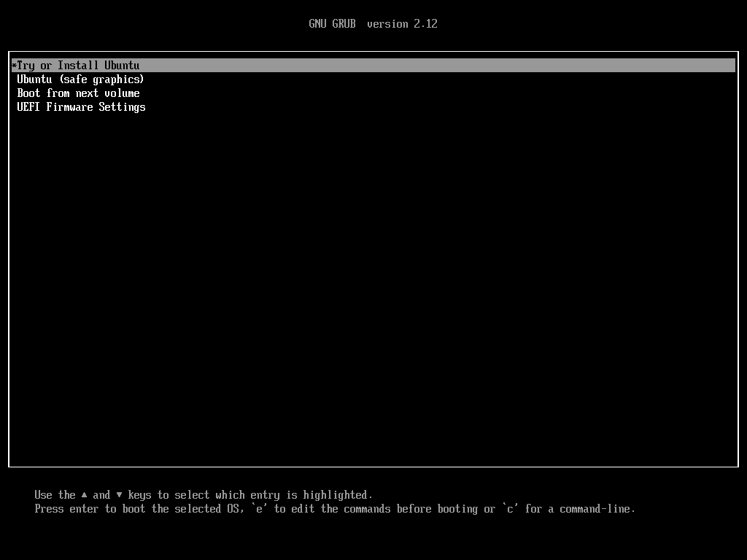Image resolution: width=747 pixels, height=560 pixels.
Task: Click the 'Use the keys to select' help line
Action: pyautogui.click(x=204, y=495)
